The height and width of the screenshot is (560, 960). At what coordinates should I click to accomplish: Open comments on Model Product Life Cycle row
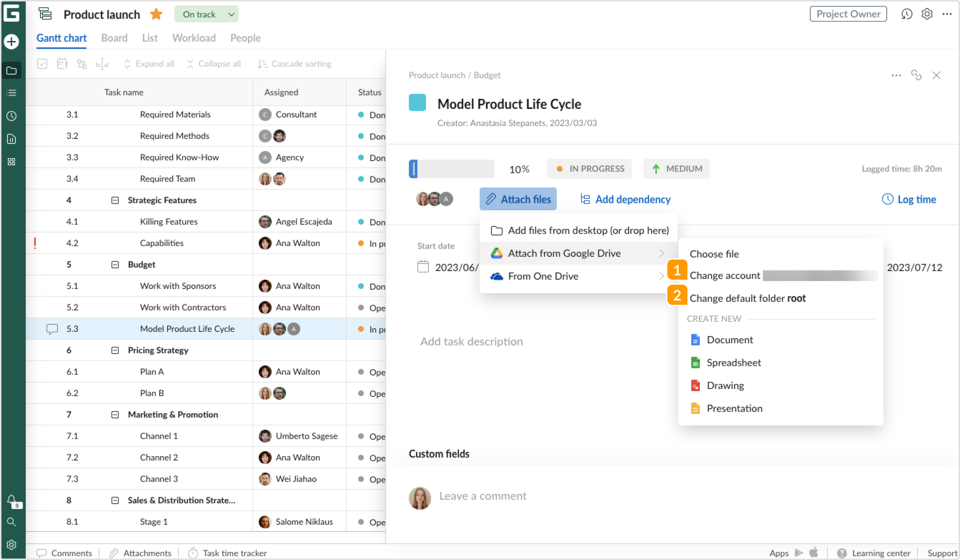click(x=52, y=329)
